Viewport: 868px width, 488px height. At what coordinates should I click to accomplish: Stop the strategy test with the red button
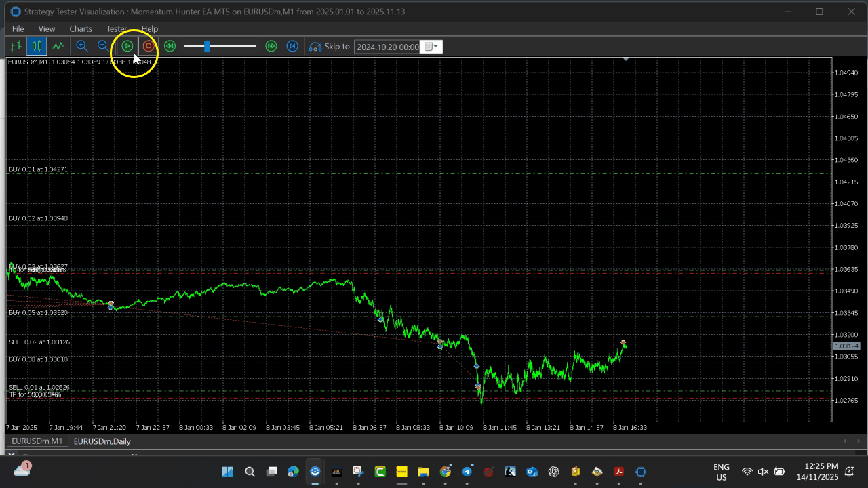coord(149,46)
